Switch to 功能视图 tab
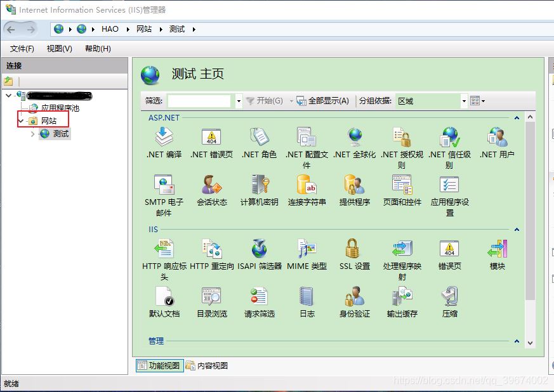This screenshot has height=392, width=554. point(160,365)
